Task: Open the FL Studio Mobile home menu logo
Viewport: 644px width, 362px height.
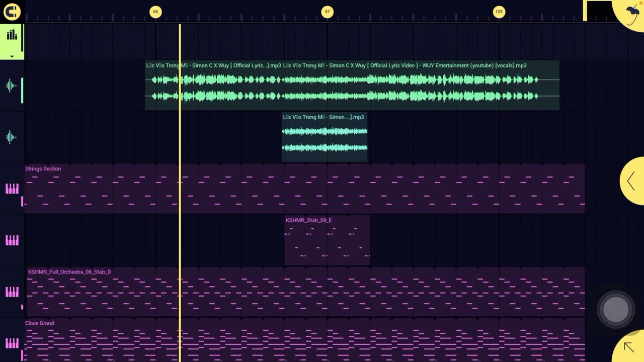Action: (x=12, y=11)
